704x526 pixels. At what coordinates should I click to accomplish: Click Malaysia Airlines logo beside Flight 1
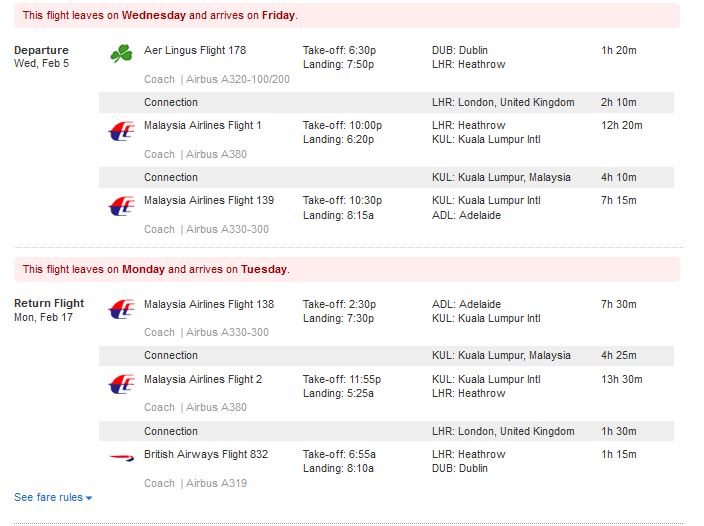point(122,131)
